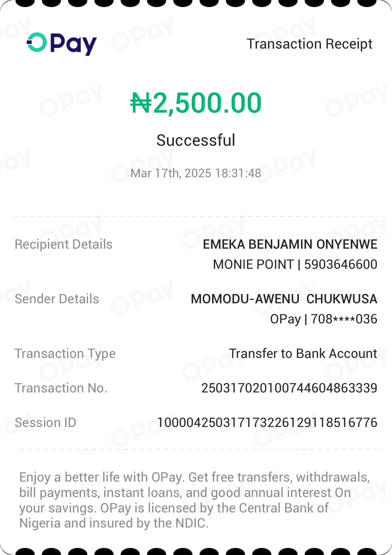392x555 pixels.
Task: Select the Mar 17th, 2025 timestamp
Action: click(196, 173)
